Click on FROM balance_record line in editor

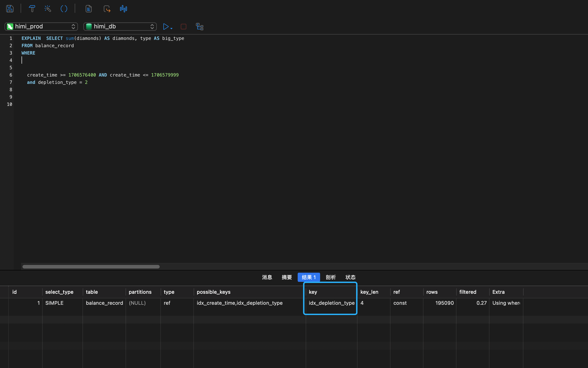tap(48, 46)
